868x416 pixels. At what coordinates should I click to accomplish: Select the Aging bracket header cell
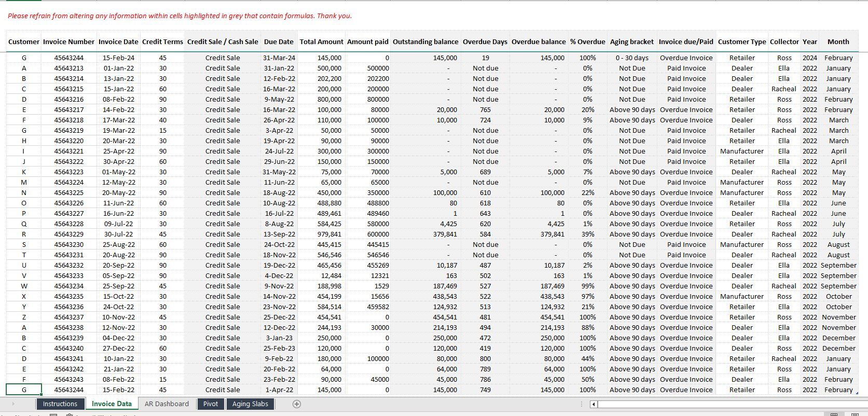[x=632, y=41]
